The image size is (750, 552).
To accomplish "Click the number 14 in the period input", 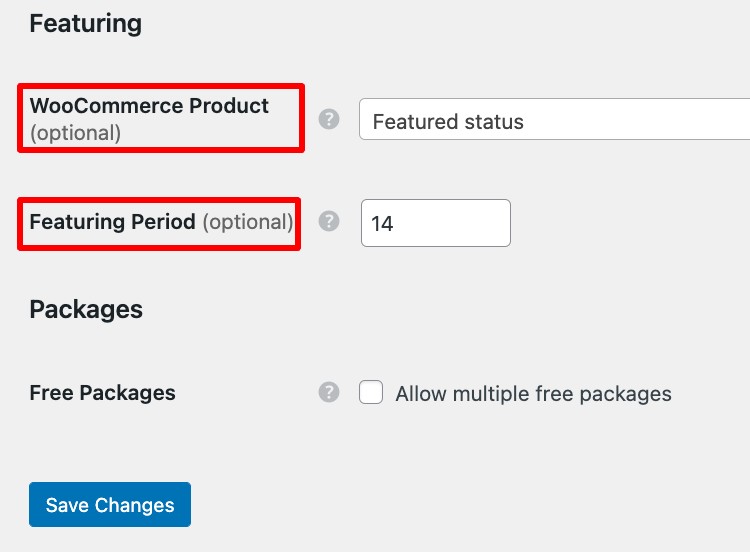I will click(x=382, y=224).
